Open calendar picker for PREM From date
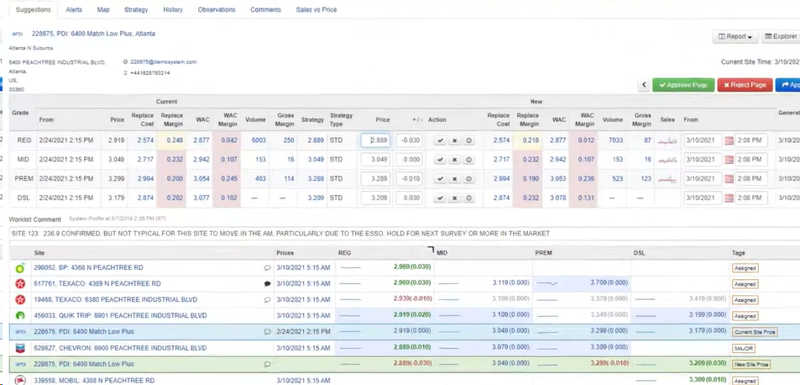 (729, 179)
